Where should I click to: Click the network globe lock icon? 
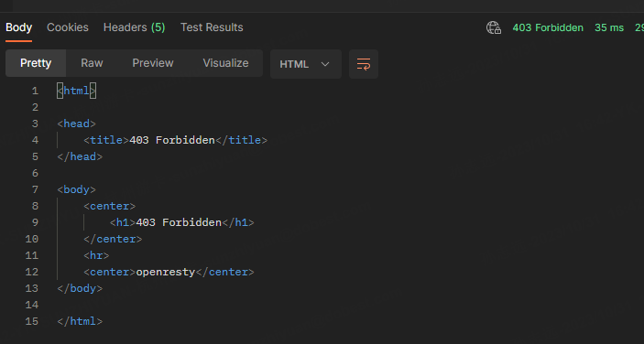click(x=494, y=27)
